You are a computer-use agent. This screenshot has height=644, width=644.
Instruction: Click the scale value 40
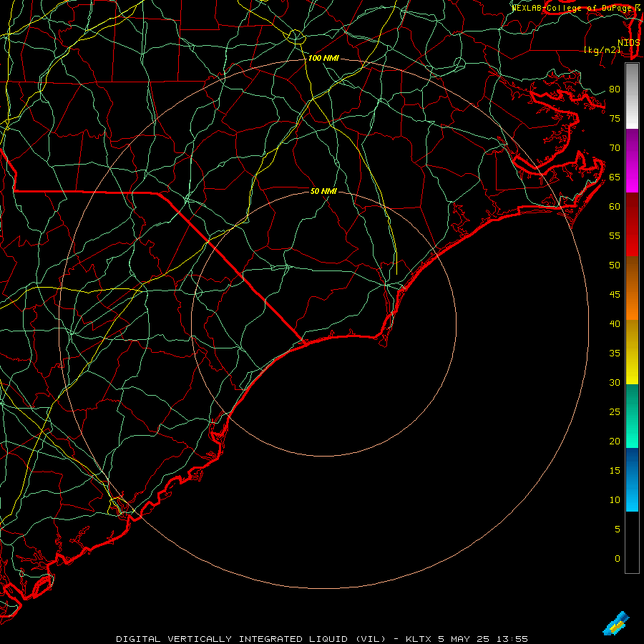coord(615,323)
